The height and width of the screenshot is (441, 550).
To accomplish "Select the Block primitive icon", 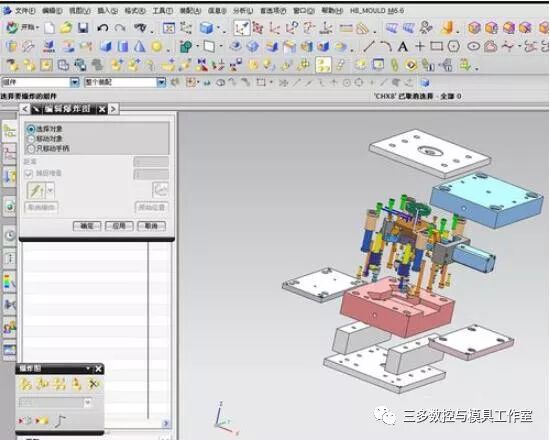I will [106, 46].
